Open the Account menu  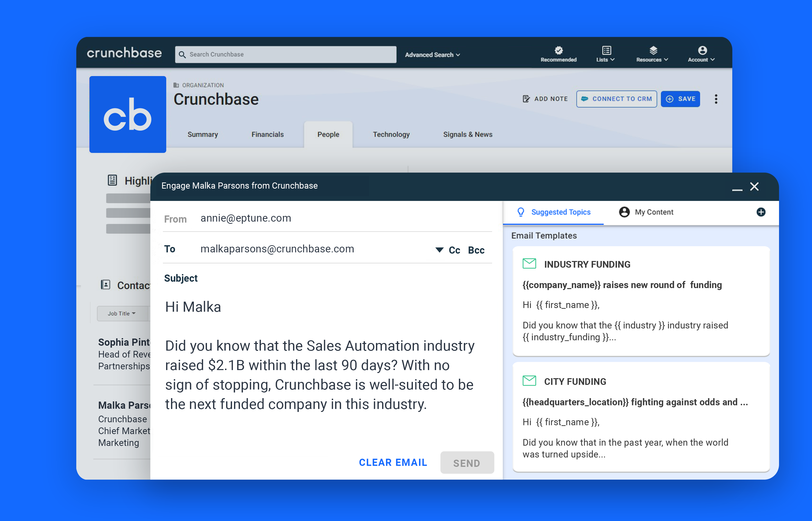click(702, 54)
